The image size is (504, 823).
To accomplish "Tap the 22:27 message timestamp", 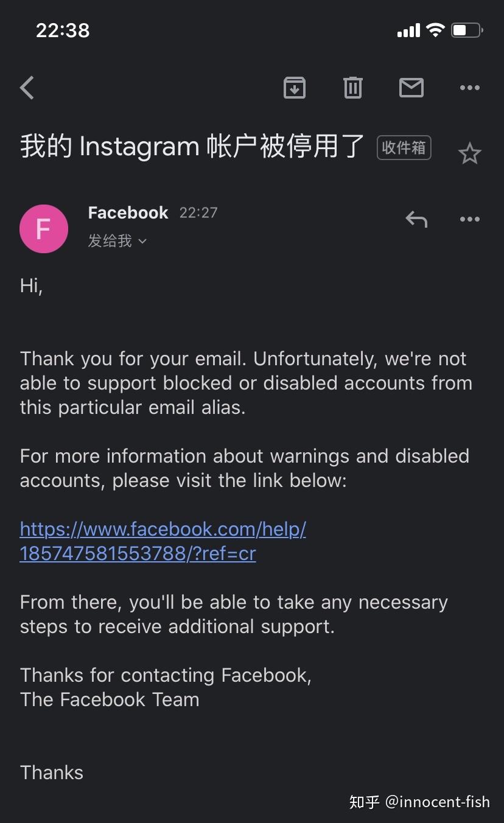I will tap(198, 213).
